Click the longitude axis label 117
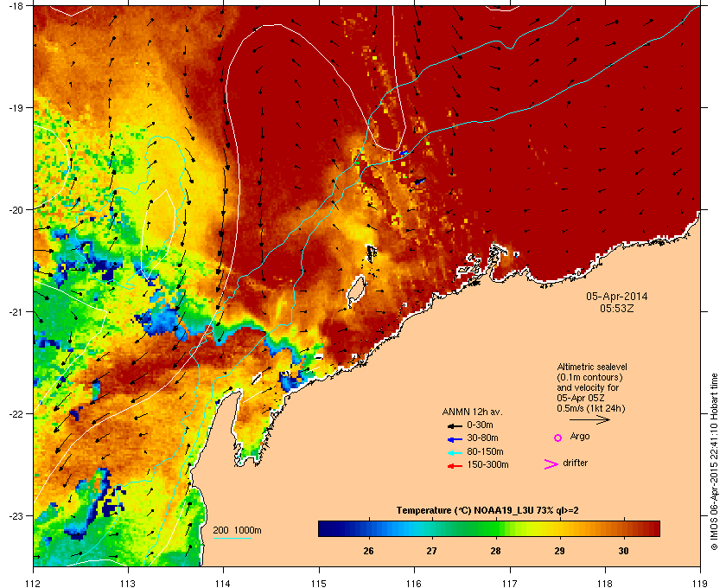This screenshot has width=726, height=588. [x=510, y=584]
